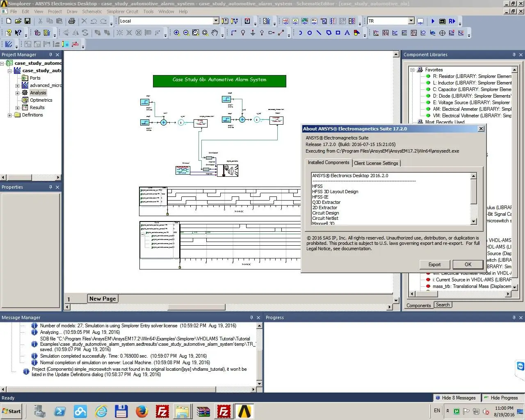Viewport: 525px width, 420px height.
Task: Click the Windows Start button
Action: tap(11, 411)
